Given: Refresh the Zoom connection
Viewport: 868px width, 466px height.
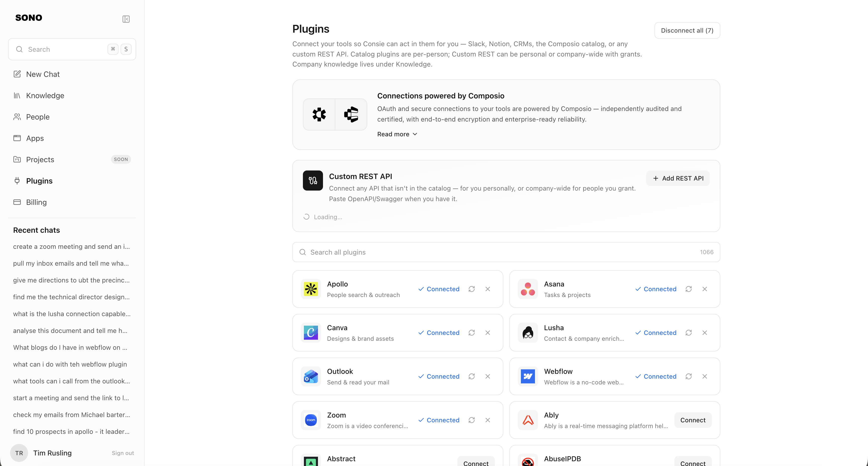Looking at the screenshot, I should [471, 420].
